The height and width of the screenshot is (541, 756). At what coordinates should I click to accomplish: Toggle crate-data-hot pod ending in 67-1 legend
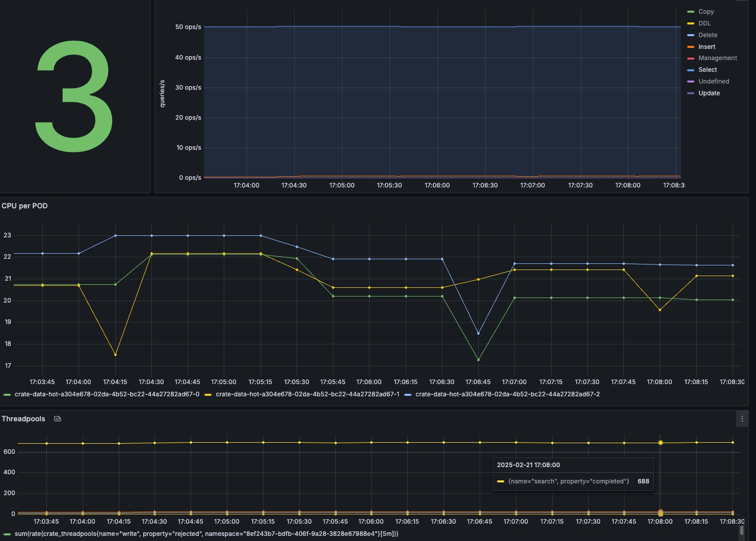(x=307, y=394)
